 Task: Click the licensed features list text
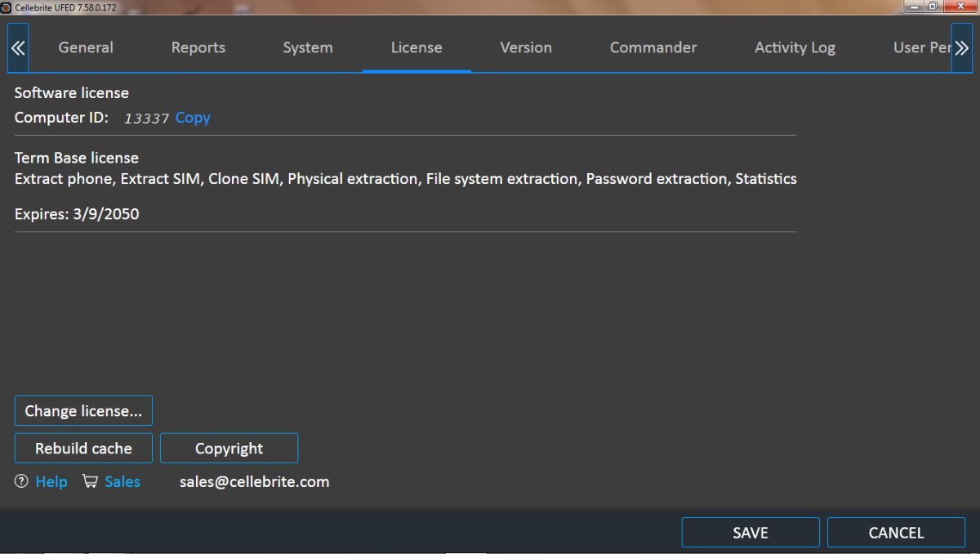[x=406, y=179]
